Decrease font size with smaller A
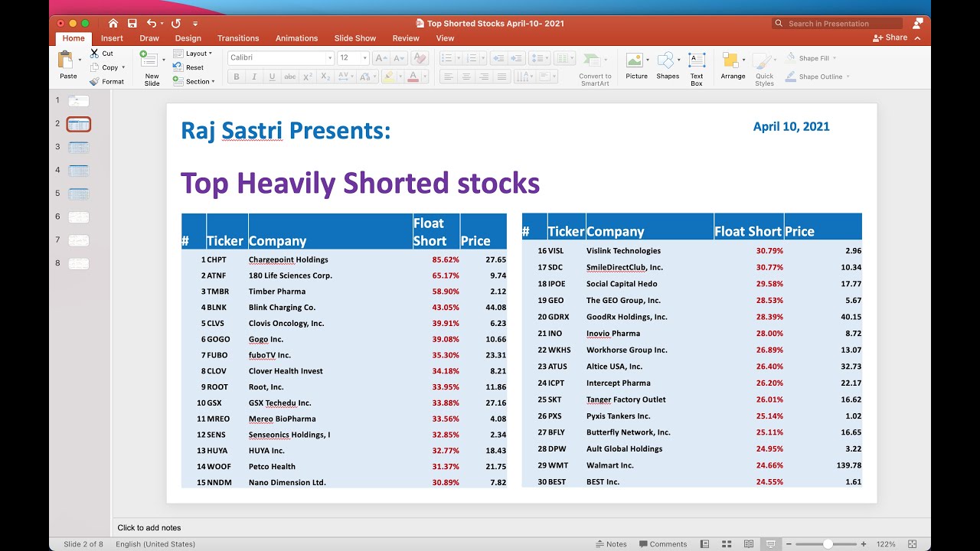The height and width of the screenshot is (551, 980). tap(400, 57)
